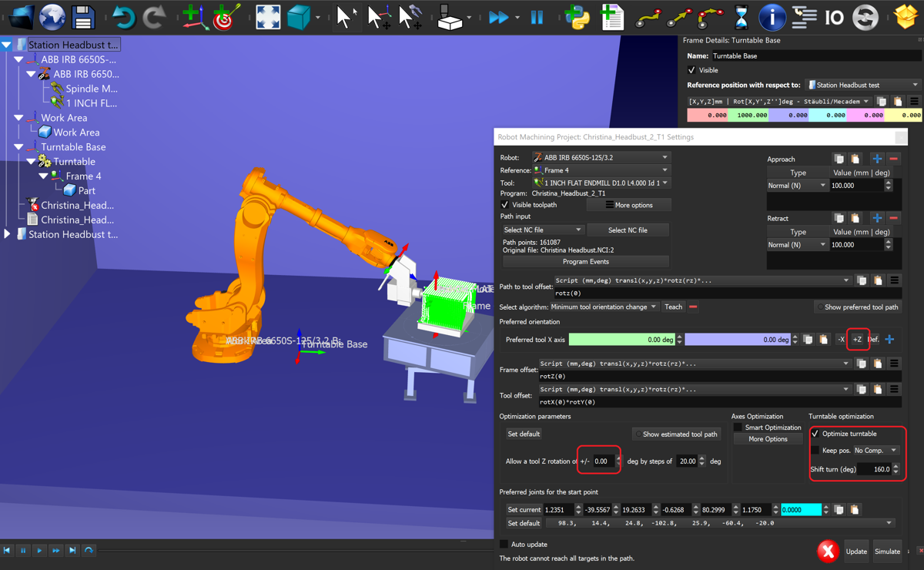
Task: Pause simulation from the top toolbar
Action: [x=537, y=17]
